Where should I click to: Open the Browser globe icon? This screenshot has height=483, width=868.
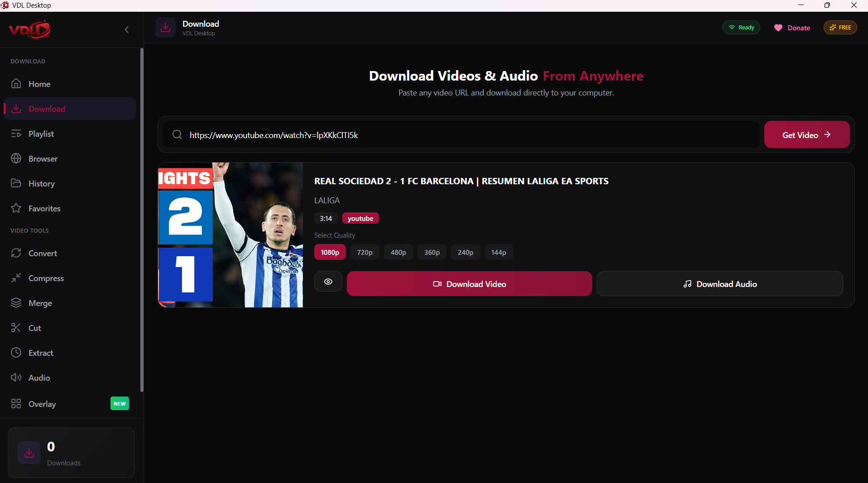point(16,158)
